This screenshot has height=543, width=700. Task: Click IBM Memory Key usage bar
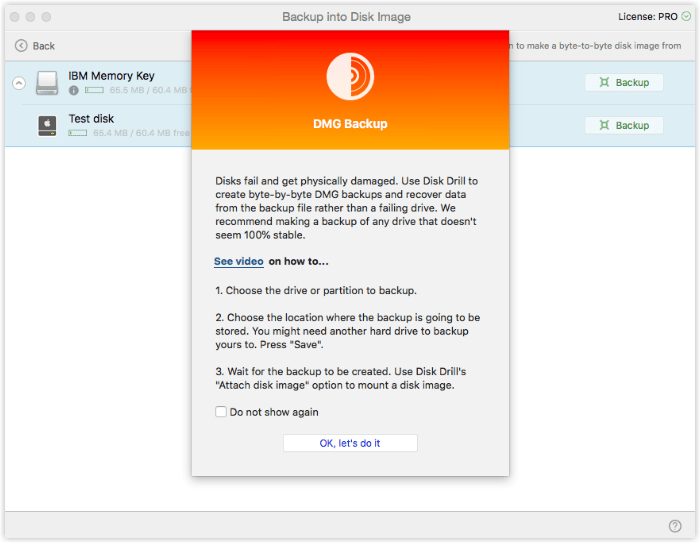(x=94, y=90)
